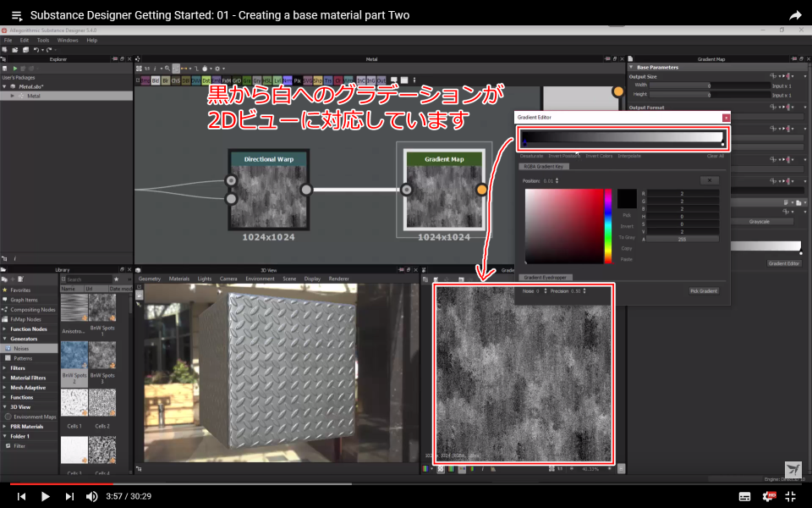Add a Gradient Map (Gra) node
812x508 pixels.
point(247,81)
